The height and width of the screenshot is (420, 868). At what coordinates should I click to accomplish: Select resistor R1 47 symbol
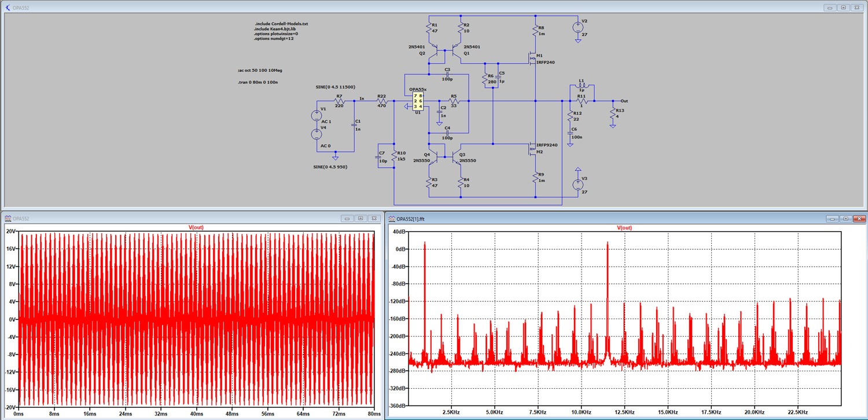[429, 28]
